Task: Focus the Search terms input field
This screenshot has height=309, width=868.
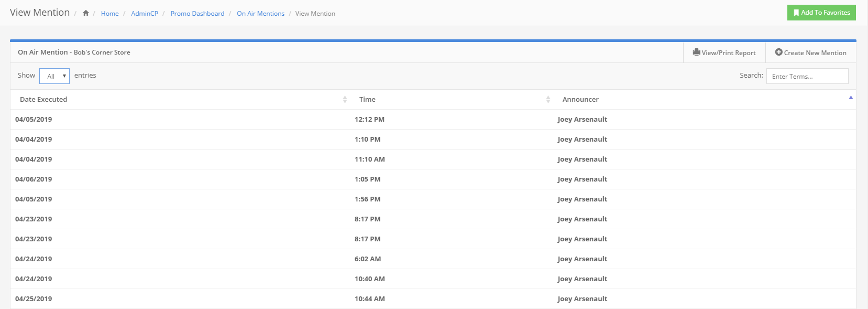Action: click(807, 76)
